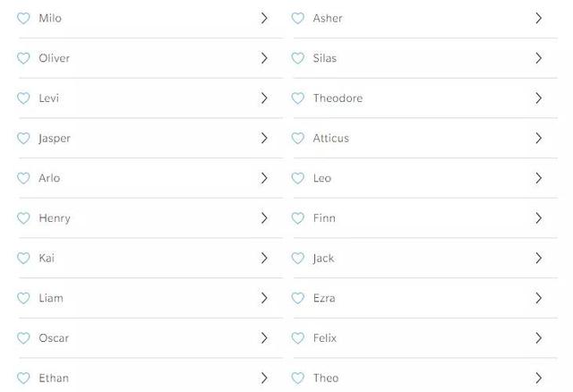Favorite Leo using its heart icon

click(297, 178)
